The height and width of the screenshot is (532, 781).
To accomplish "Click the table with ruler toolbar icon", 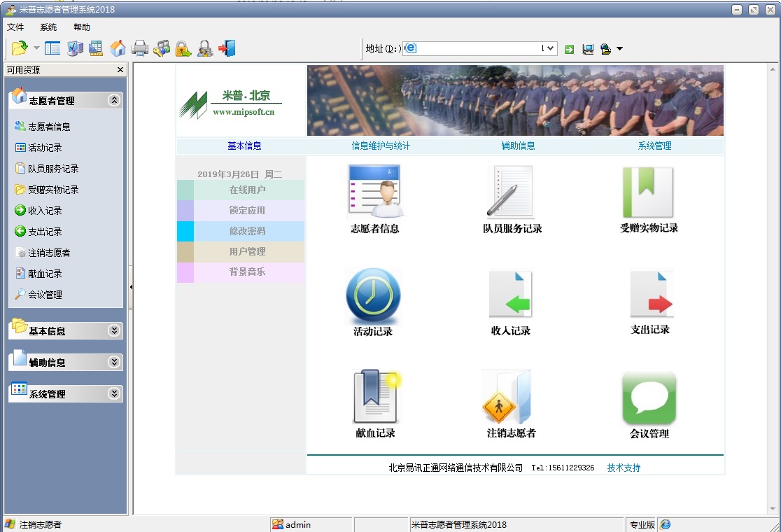I will (96, 48).
